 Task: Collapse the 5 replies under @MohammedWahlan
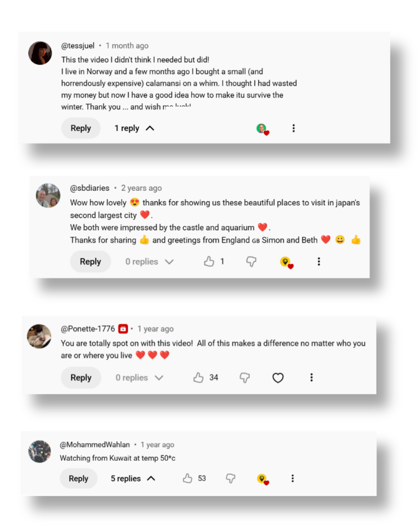(133, 478)
